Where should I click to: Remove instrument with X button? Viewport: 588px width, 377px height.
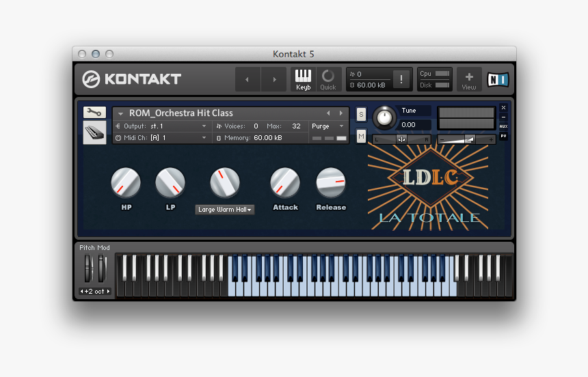coord(504,107)
